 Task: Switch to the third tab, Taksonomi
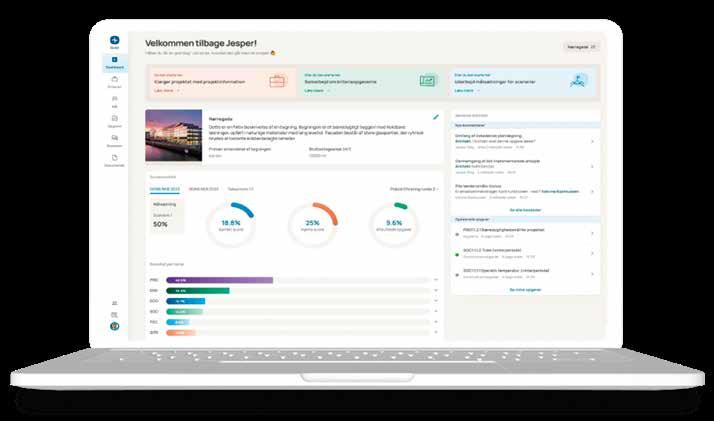[240, 189]
